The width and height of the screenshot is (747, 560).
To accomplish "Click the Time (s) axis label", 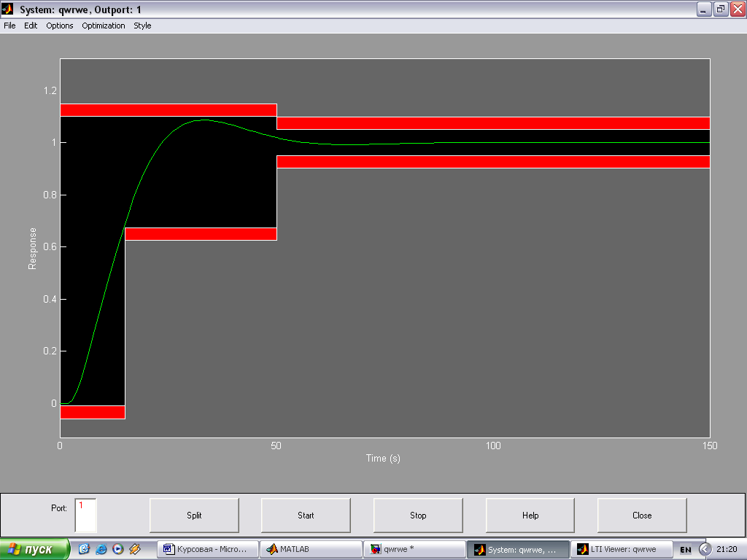I will point(383,459).
